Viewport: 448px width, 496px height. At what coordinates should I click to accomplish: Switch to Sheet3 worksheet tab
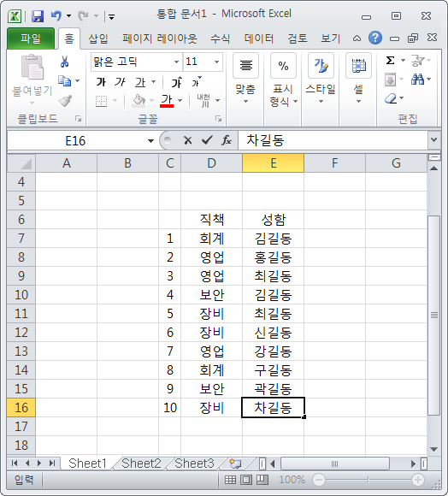(194, 464)
